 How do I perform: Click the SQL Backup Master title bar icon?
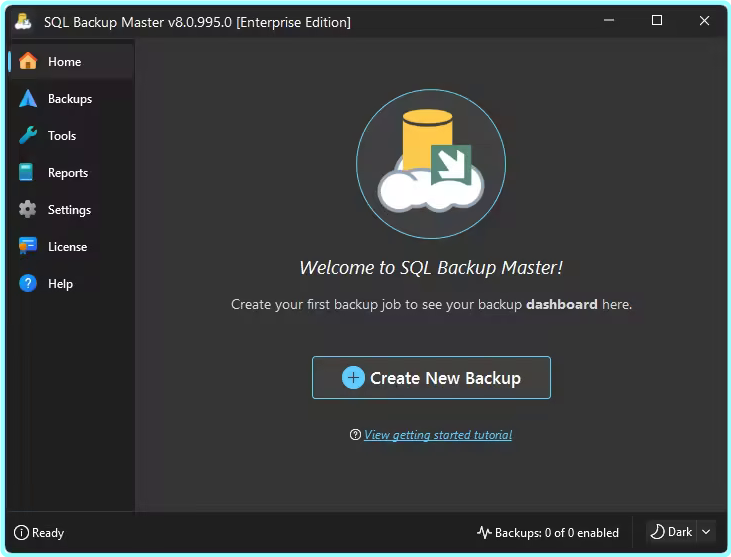pos(23,21)
